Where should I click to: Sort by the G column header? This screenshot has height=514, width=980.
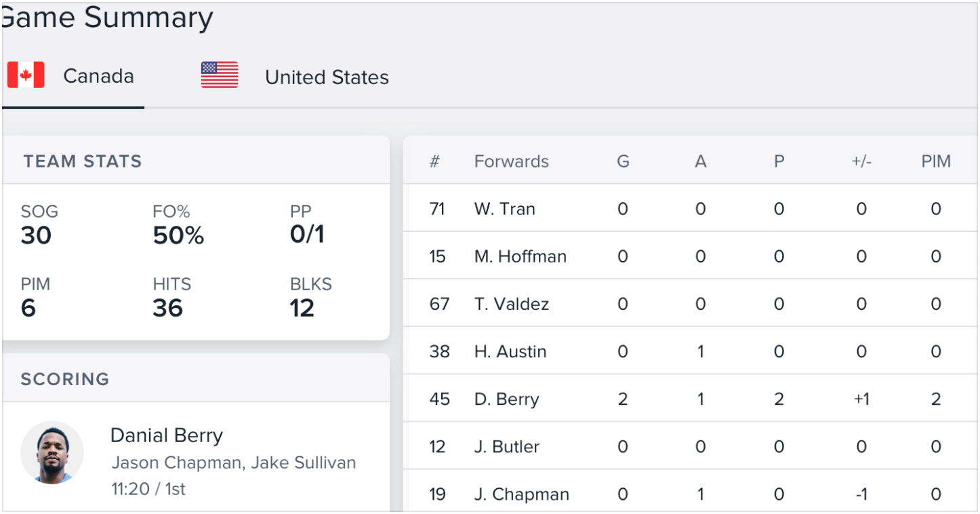pyautogui.click(x=623, y=161)
